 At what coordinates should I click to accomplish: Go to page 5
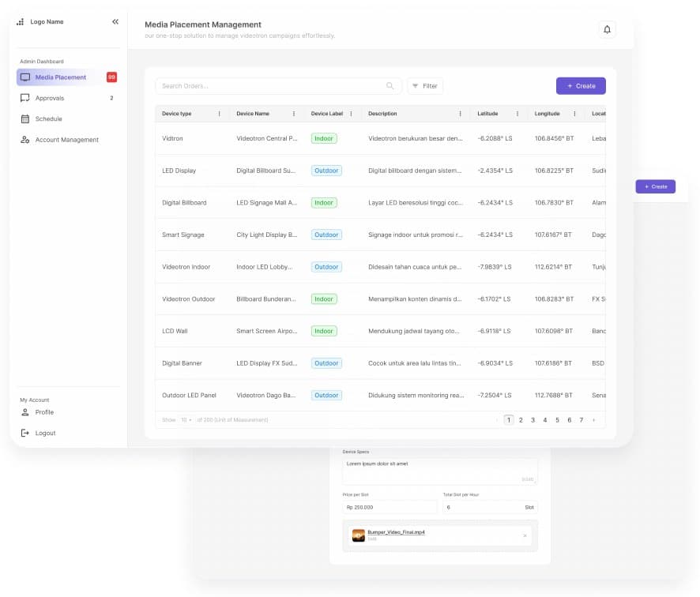click(x=557, y=420)
